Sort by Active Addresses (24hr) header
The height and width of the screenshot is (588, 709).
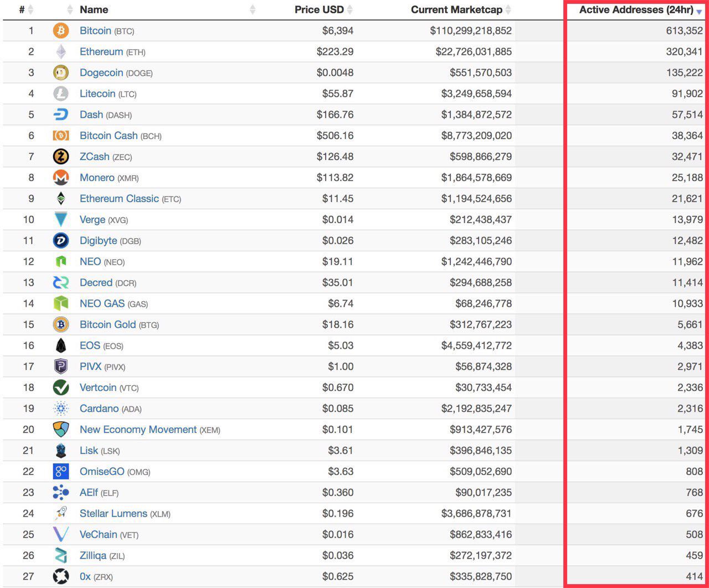coord(636,10)
